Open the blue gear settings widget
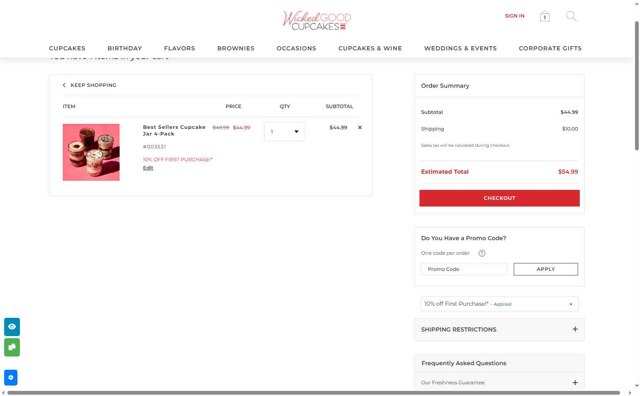Screen dimensions: 640x396 (11, 378)
